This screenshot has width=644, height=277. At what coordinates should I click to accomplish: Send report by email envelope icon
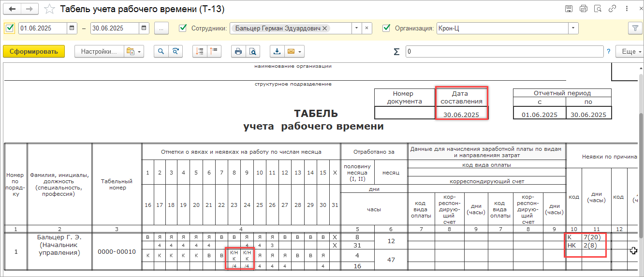tap(291, 51)
